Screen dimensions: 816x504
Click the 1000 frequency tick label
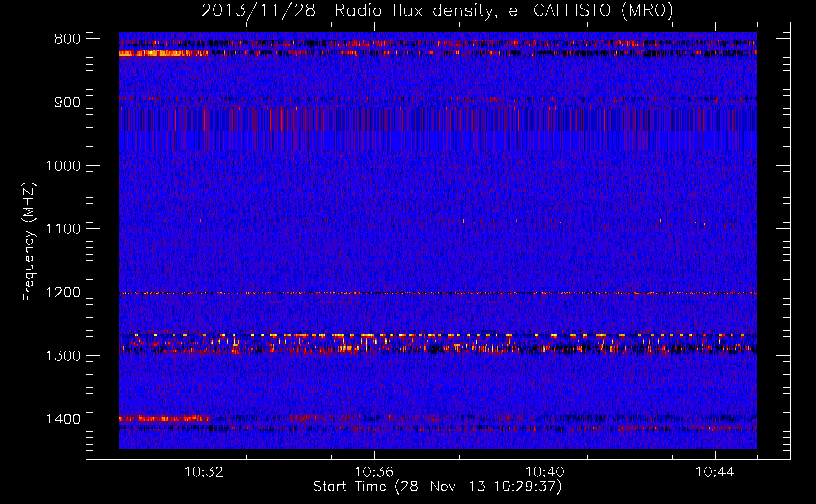coord(63,166)
